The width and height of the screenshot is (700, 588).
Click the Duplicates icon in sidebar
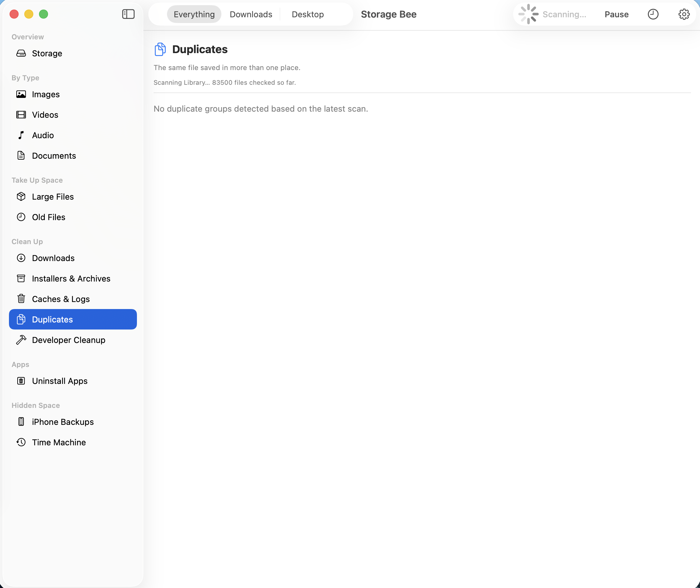tap(21, 319)
